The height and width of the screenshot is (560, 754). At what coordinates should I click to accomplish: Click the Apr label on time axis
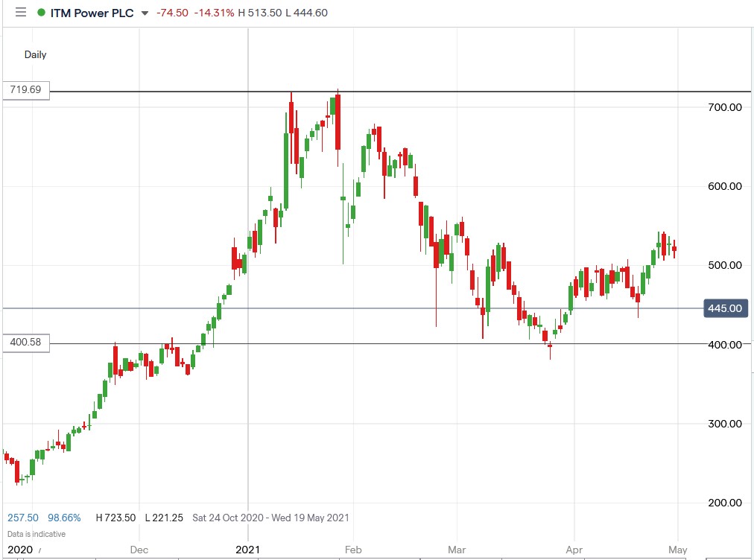point(574,550)
